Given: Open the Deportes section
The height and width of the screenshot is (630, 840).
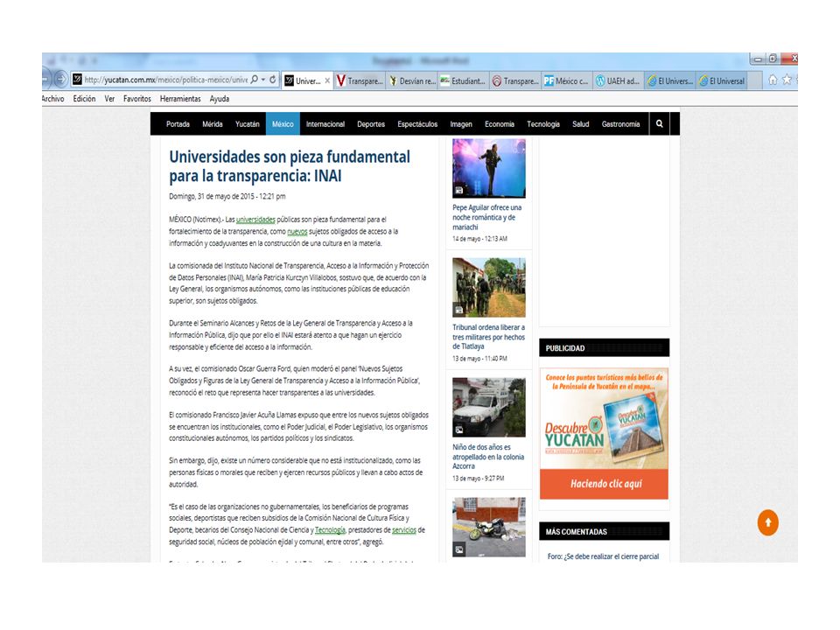Looking at the screenshot, I should point(371,123).
